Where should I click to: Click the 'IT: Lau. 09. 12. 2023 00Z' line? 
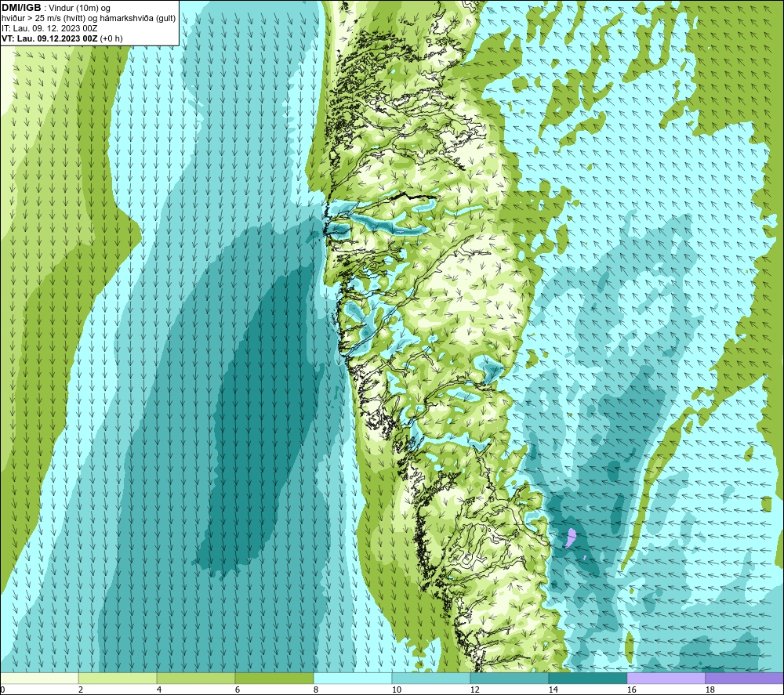pos(49,28)
